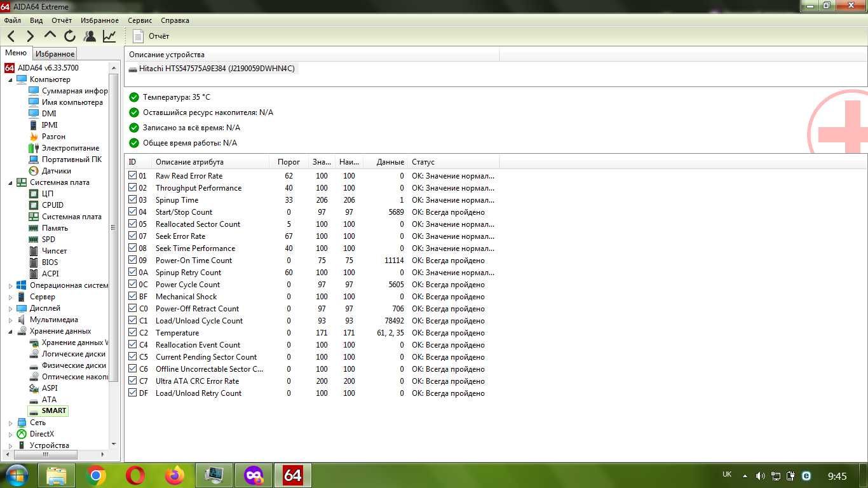Image resolution: width=868 pixels, height=488 pixels.
Task: Go back with the left arrow toolbar button
Action: pyautogui.click(x=11, y=36)
